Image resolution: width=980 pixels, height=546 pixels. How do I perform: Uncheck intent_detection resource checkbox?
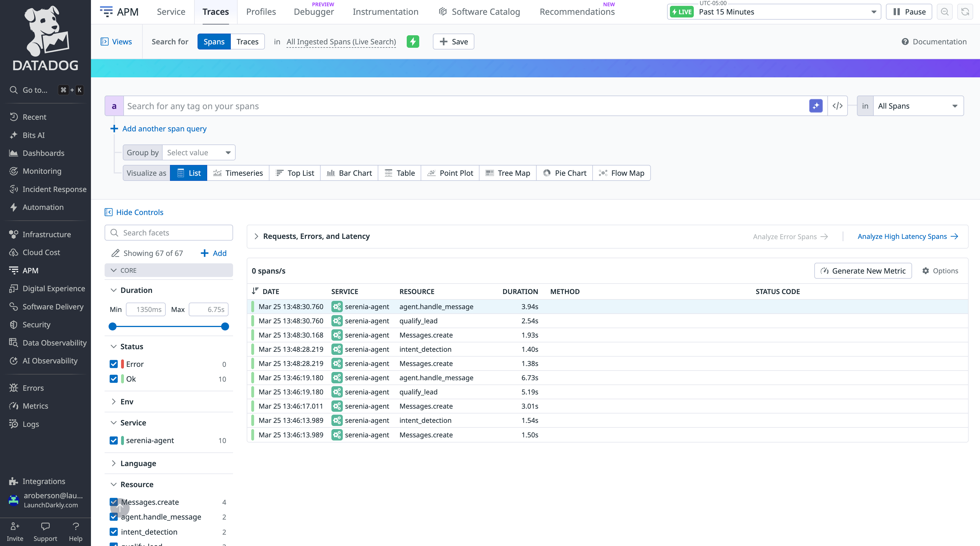click(x=113, y=532)
